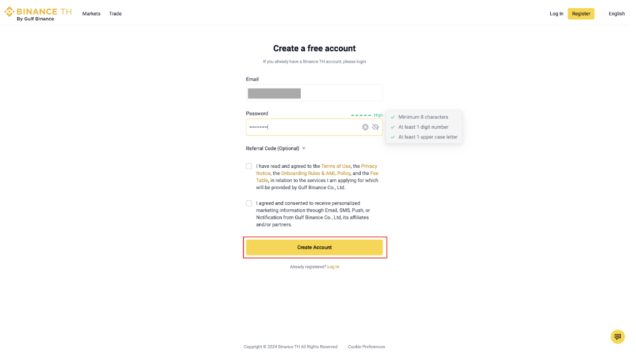Click the password strength High indicator
The image size is (636, 364).
click(378, 115)
